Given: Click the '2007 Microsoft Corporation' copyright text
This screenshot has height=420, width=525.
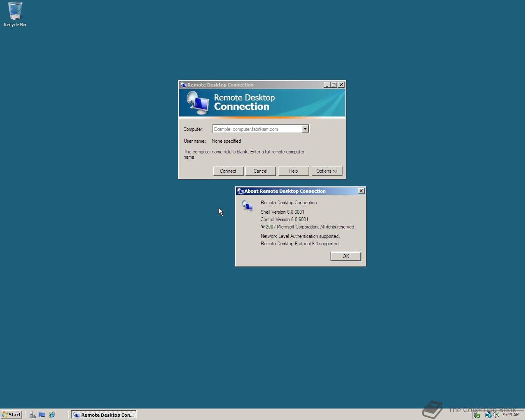Looking at the screenshot, I should (x=308, y=227).
